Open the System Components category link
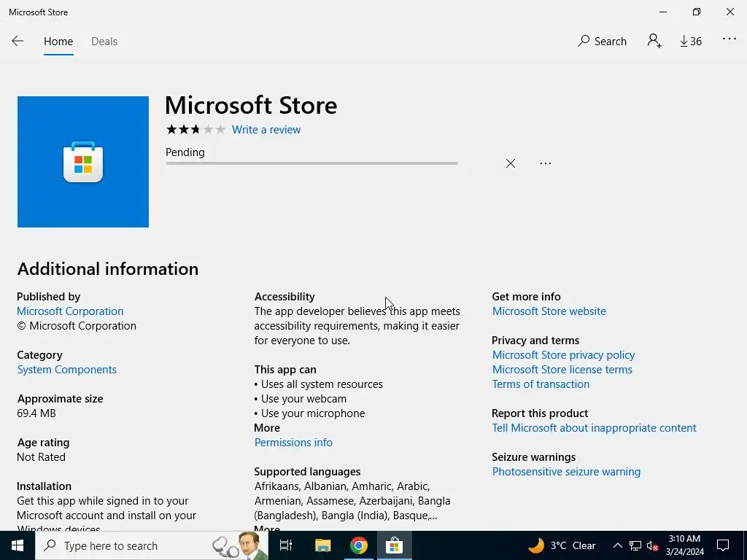This screenshot has width=747, height=560. 66,370
